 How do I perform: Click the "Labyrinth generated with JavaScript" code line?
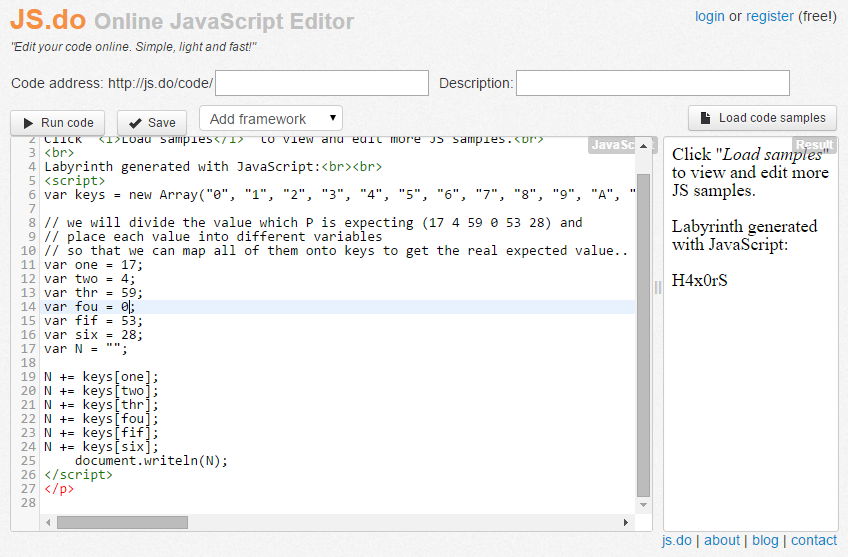point(213,167)
